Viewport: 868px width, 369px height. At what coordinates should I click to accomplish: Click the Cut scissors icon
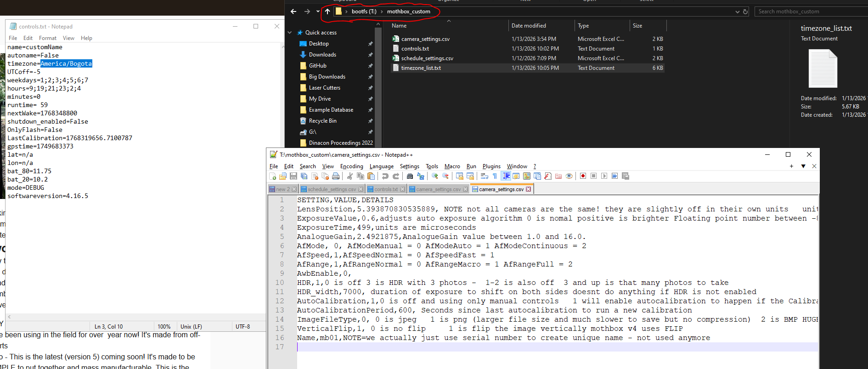coord(350,176)
